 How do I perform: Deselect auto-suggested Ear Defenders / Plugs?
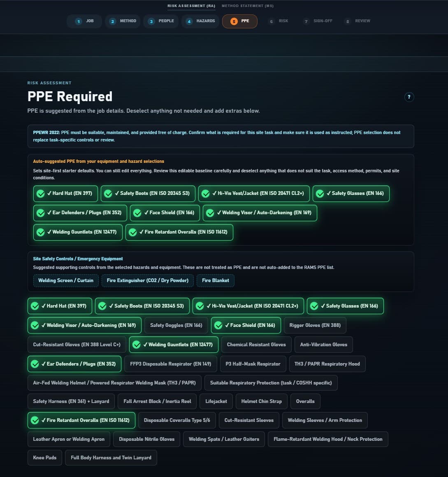(80, 213)
